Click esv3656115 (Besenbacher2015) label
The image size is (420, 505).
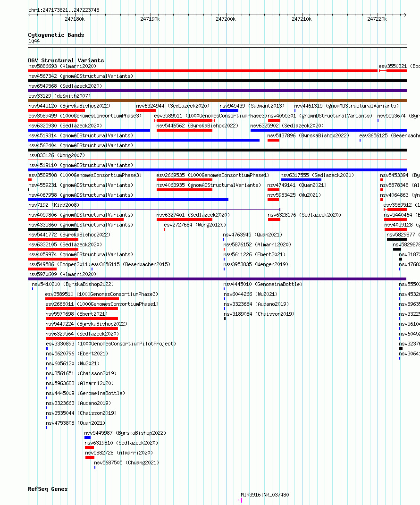(131, 264)
